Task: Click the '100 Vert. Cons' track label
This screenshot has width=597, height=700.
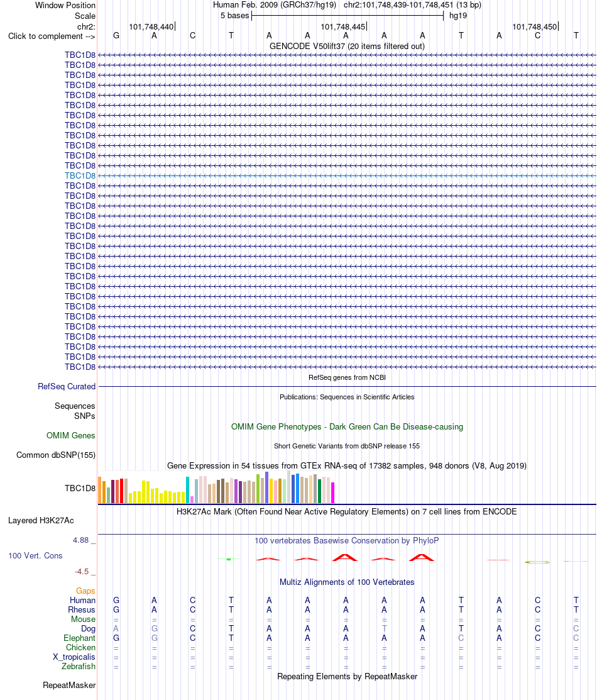Action: (35, 556)
